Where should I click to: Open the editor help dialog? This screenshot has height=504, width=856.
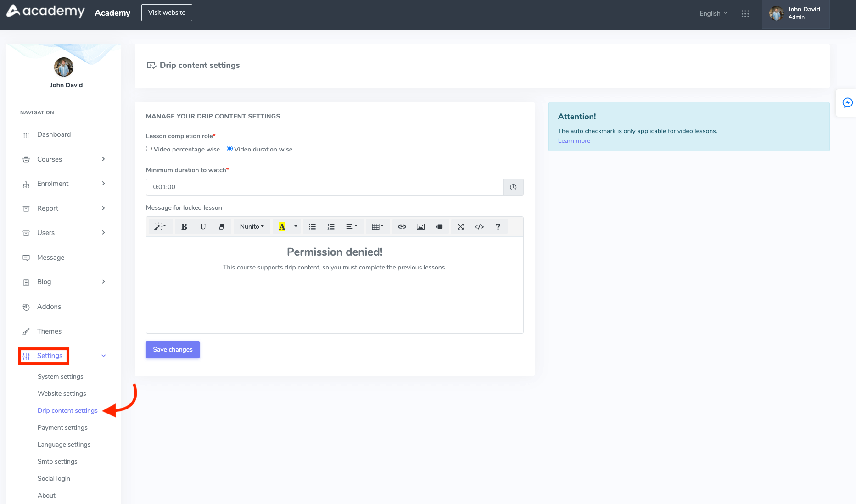click(x=498, y=226)
